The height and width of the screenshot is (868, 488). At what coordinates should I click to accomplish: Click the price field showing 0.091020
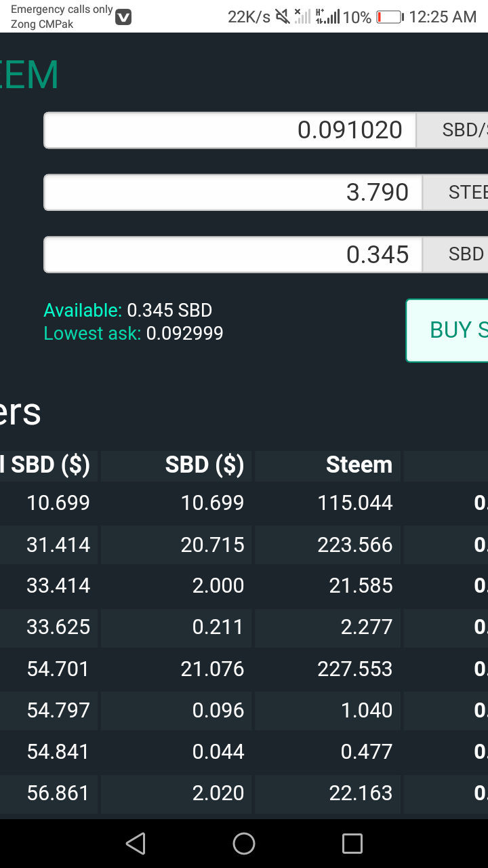[230, 130]
